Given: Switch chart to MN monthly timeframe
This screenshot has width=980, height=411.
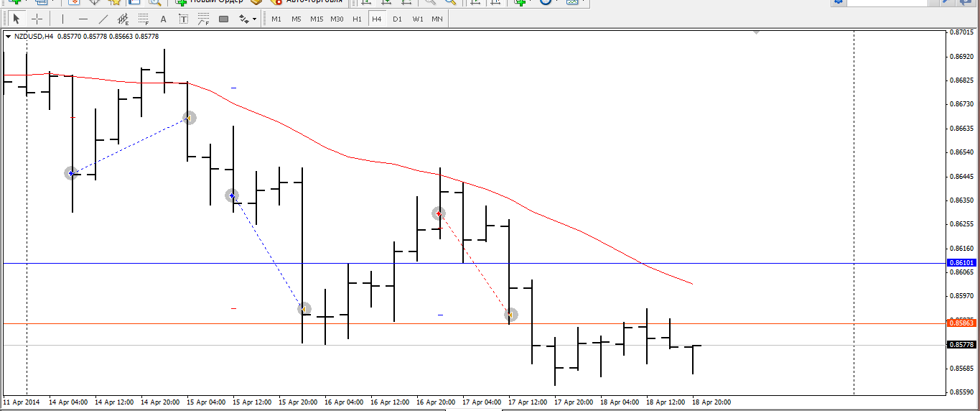Looking at the screenshot, I should pos(437,19).
